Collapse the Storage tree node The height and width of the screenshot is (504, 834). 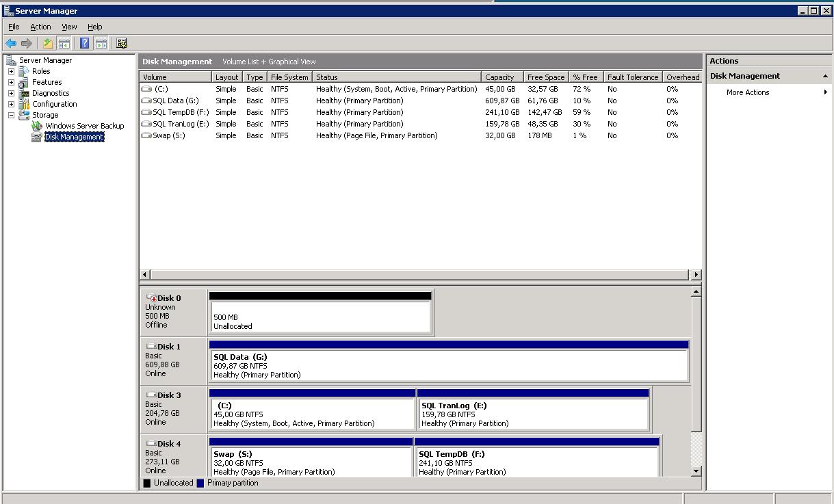(x=11, y=115)
